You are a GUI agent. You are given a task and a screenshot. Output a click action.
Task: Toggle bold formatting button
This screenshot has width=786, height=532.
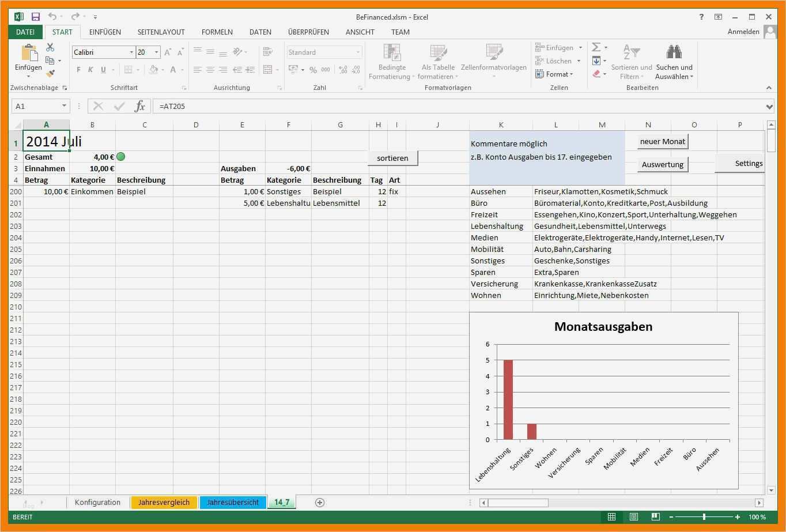click(x=78, y=70)
